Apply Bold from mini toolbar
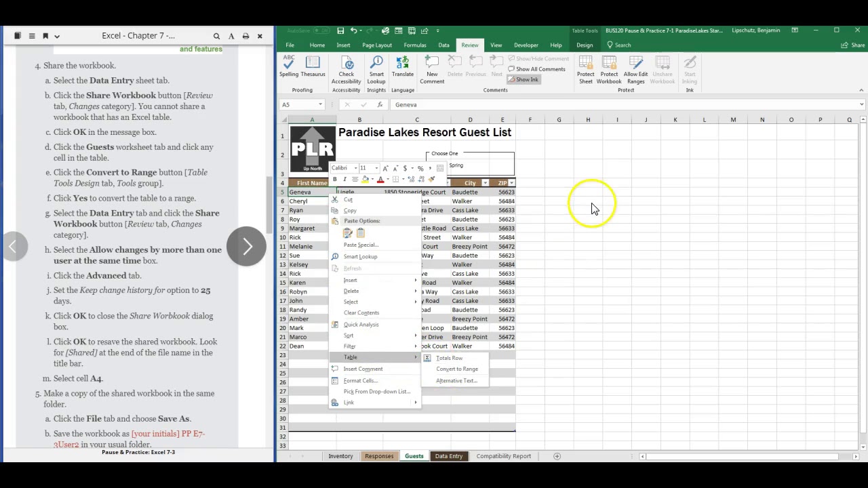Image resolution: width=868 pixels, height=488 pixels. point(334,180)
